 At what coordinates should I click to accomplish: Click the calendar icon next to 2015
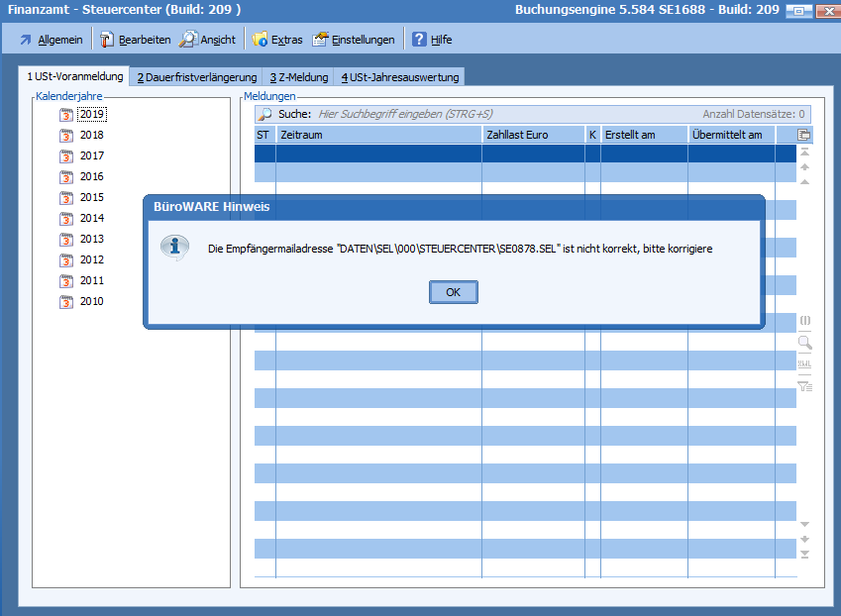point(66,198)
